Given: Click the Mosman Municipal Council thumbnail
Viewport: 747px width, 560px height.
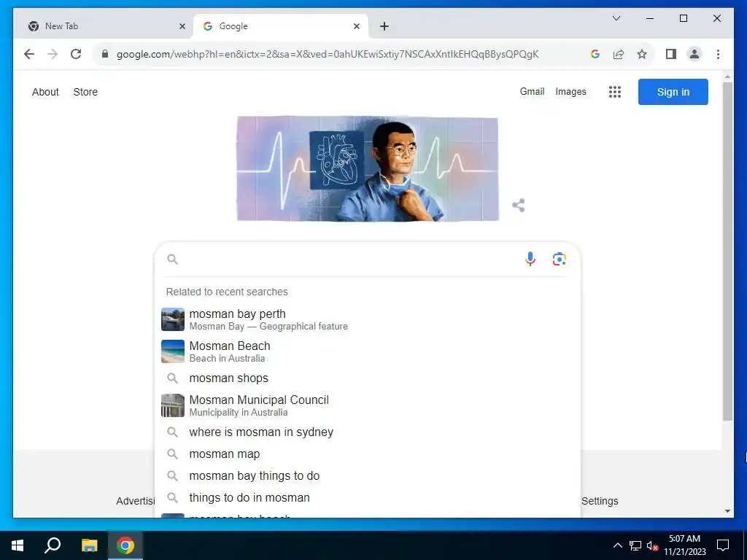Looking at the screenshot, I should pyautogui.click(x=172, y=405).
